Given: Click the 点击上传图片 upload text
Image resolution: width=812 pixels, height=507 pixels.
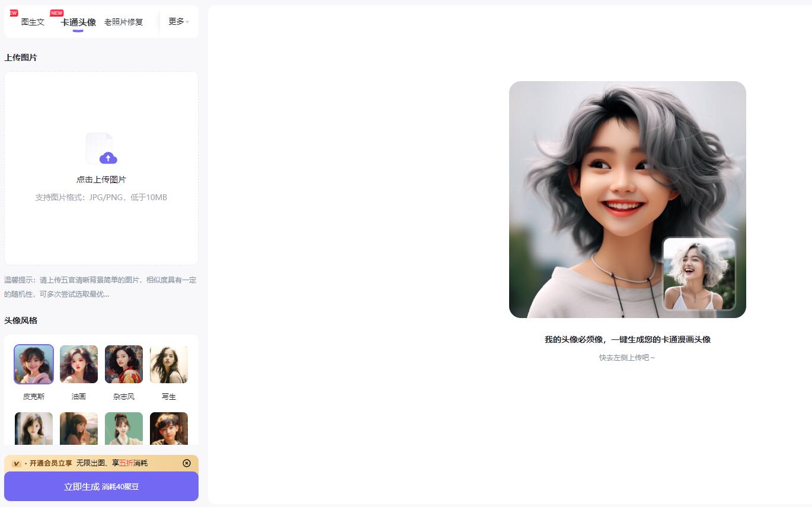Looking at the screenshot, I should tap(101, 179).
